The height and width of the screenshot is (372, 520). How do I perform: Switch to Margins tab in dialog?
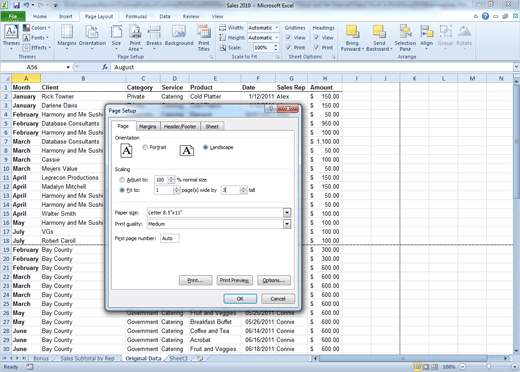(x=148, y=127)
